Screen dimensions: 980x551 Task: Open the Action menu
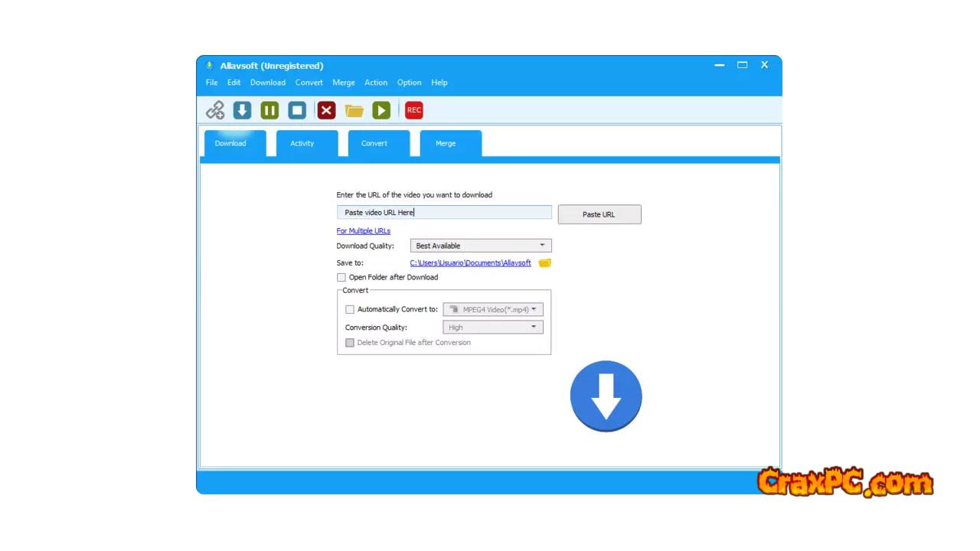(376, 83)
